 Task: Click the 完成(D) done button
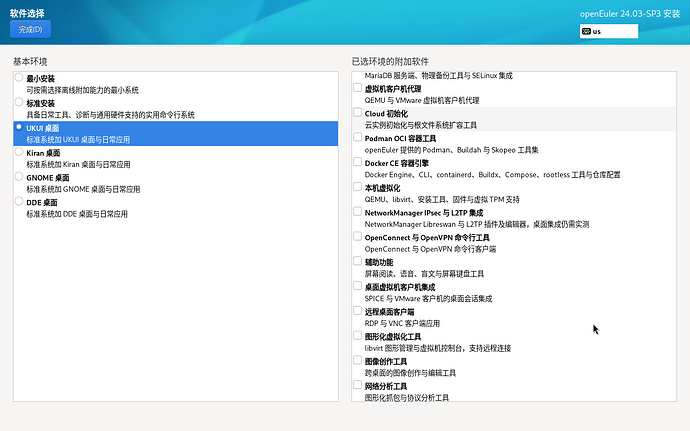coord(30,29)
